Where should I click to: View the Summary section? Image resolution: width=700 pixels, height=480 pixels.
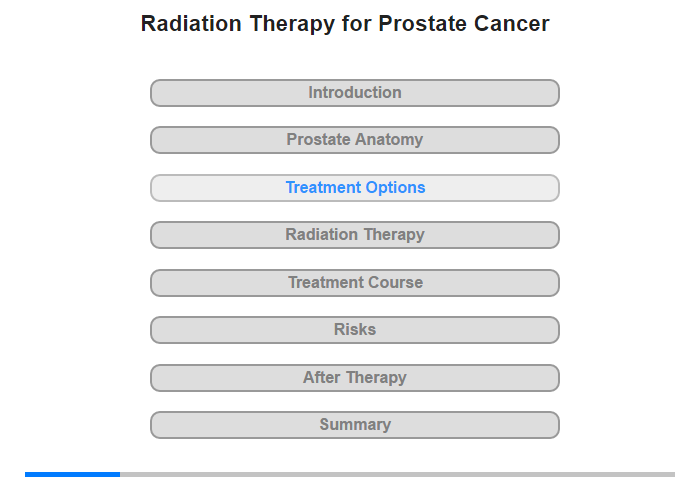click(355, 425)
